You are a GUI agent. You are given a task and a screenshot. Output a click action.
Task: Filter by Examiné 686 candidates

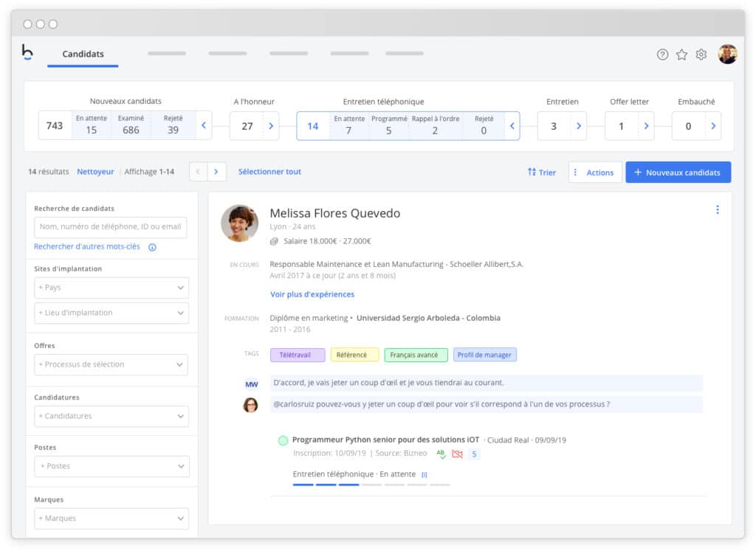pyautogui.click(x=131, y=125)
